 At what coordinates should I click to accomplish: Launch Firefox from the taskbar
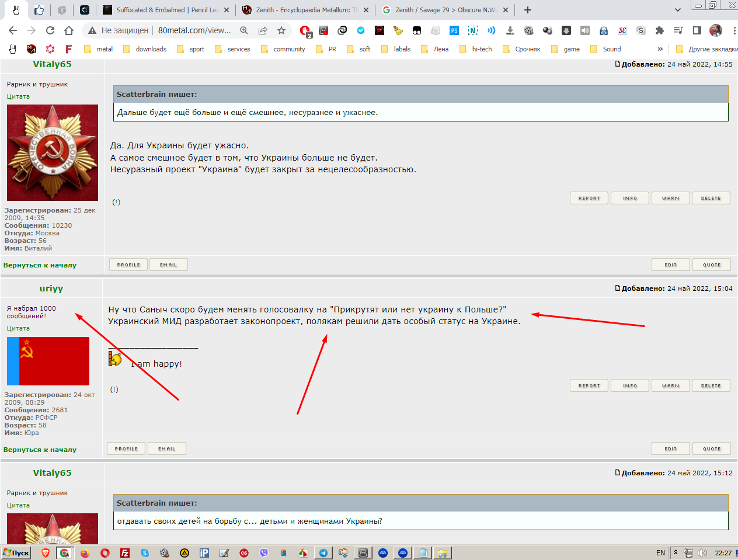tap(85, 553)
